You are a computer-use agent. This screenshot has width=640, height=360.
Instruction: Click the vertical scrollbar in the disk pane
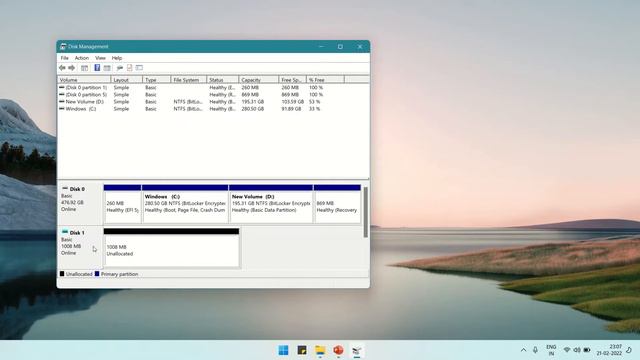365,212
